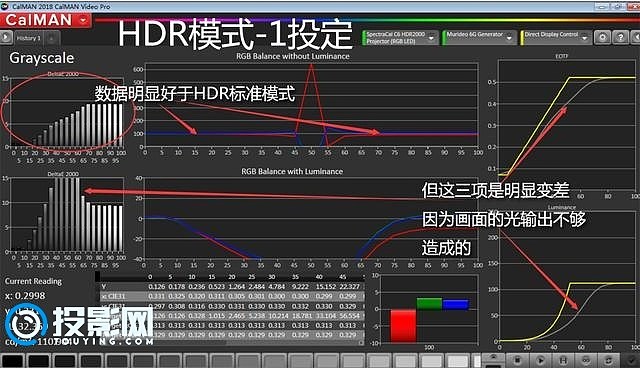Click the save icon in bottom toolbar
640x368 pixels.
pyautogui.click(x=563, y=360)
